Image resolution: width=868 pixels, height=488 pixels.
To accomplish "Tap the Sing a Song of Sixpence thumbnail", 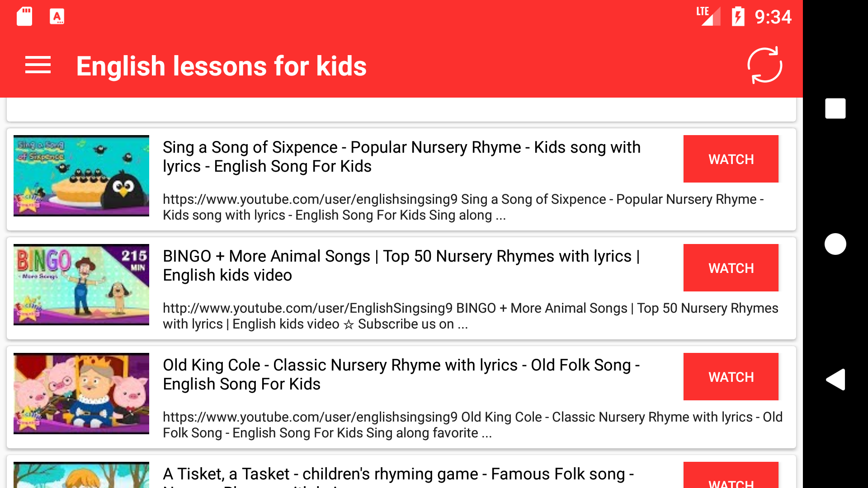I will pos(81,175).
